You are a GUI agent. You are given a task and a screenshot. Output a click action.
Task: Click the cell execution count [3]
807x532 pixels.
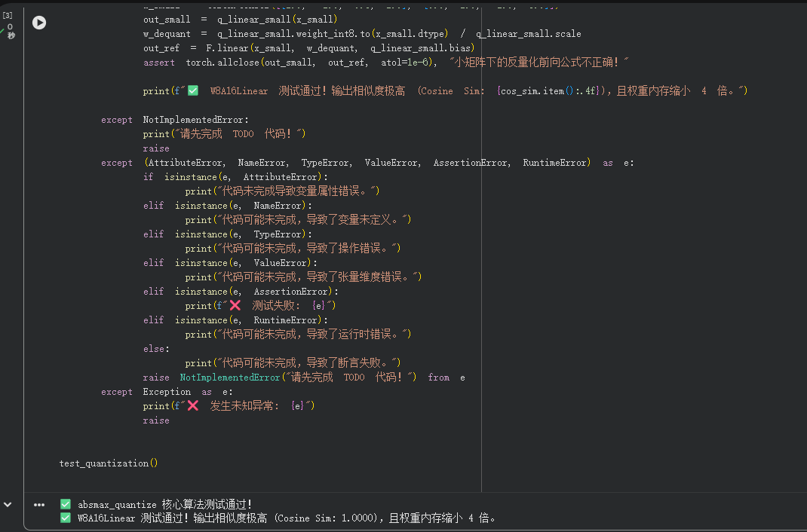point(8,15)
